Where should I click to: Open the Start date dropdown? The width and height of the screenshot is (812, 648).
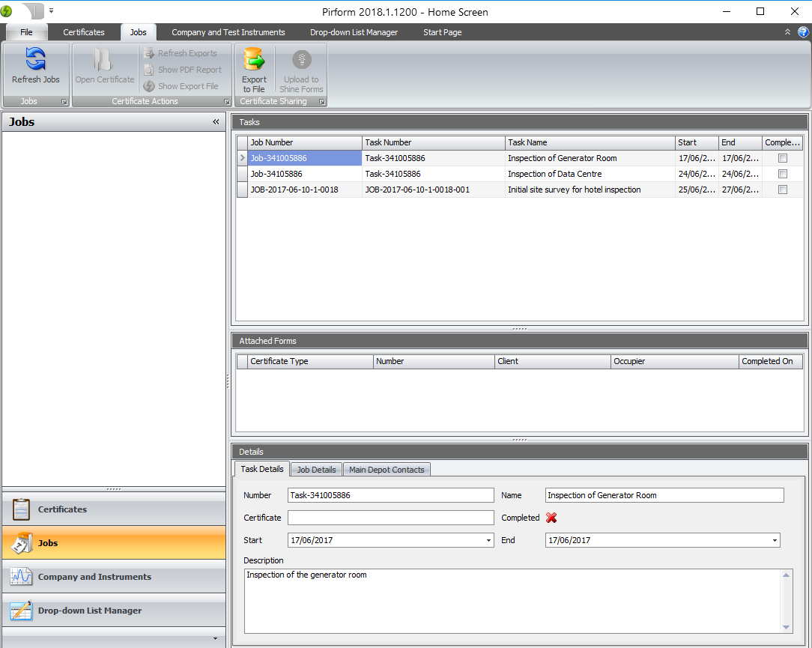click(488, 540)
